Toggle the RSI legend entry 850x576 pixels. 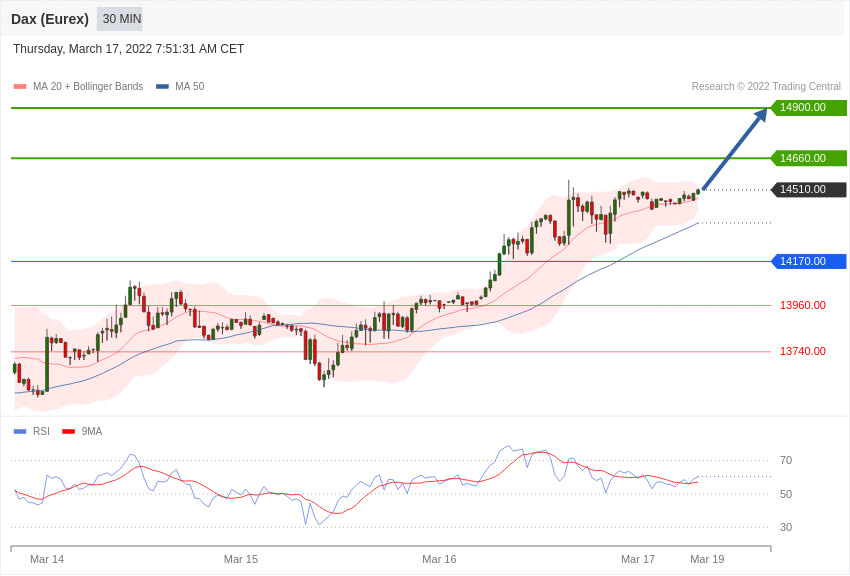pos(31,431)
